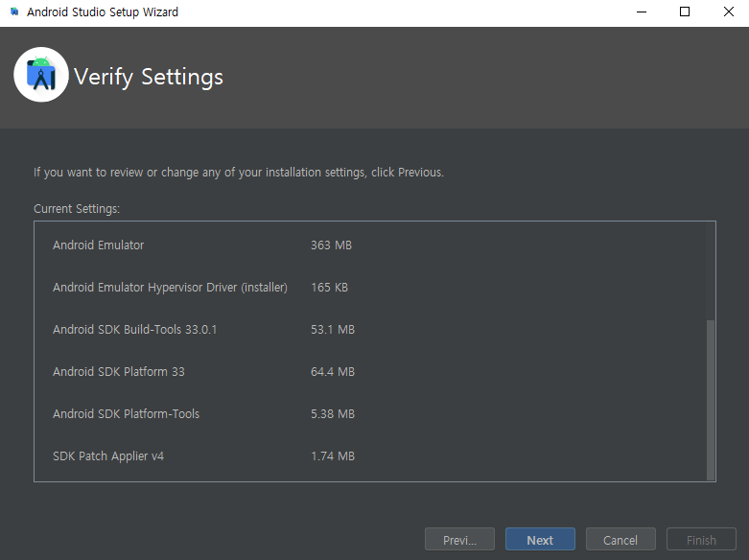Select Android SDK Build-Tools 33.0.1 entry
This screenshot has height=560, width=749.
[x=134, y=330]
